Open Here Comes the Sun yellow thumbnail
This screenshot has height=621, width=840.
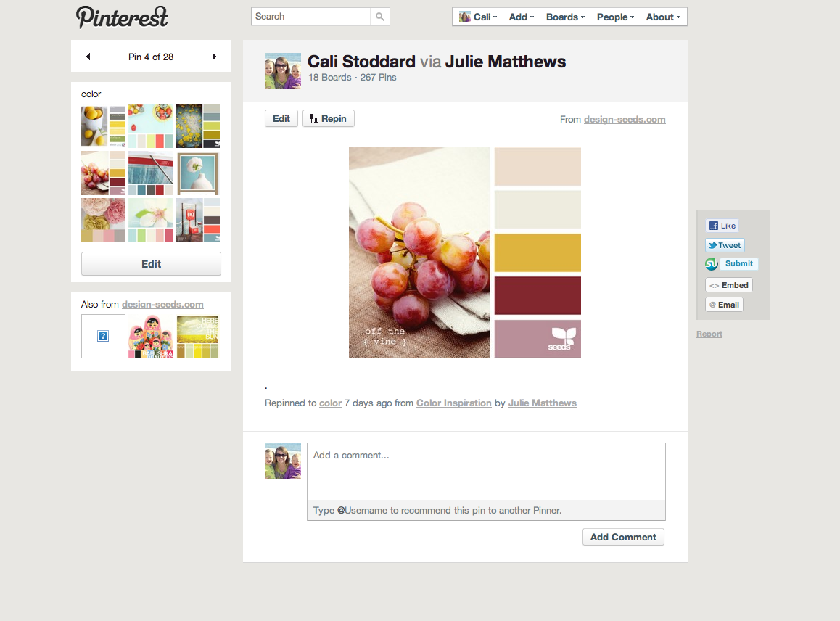[198, 336]
